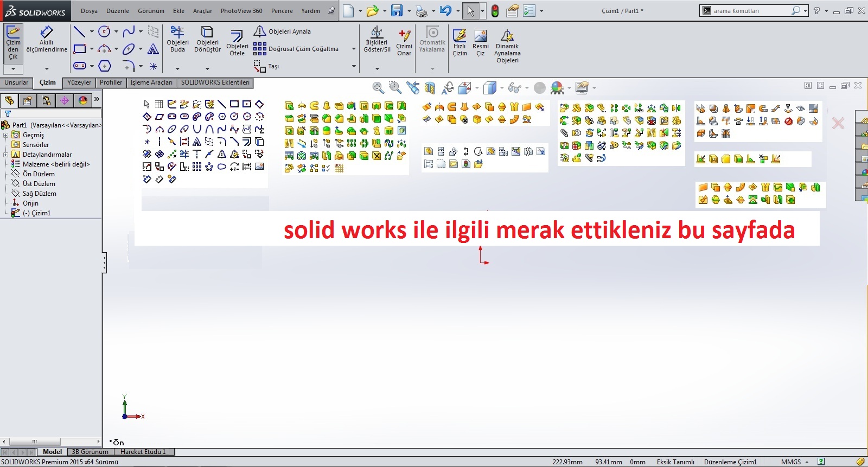Toggle the Select cursor tool in title bar
868x467 pixels.
(x=470, y=10)
